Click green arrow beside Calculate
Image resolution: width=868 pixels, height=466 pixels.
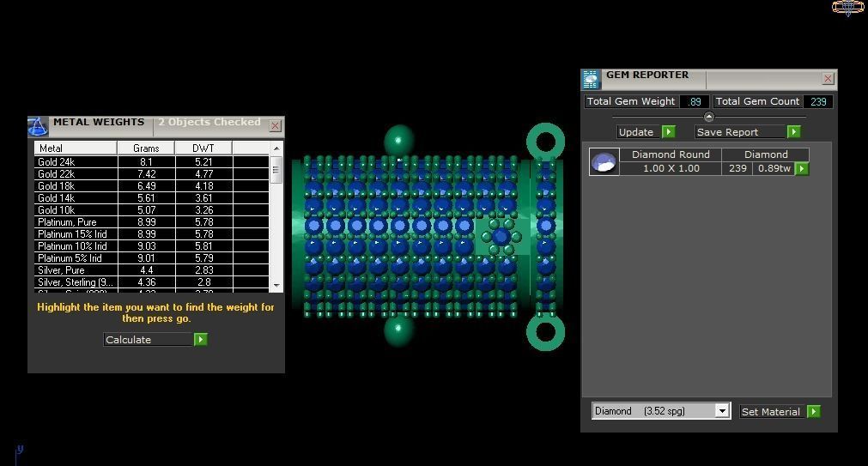pyautogui.click(x=201, y=339)
